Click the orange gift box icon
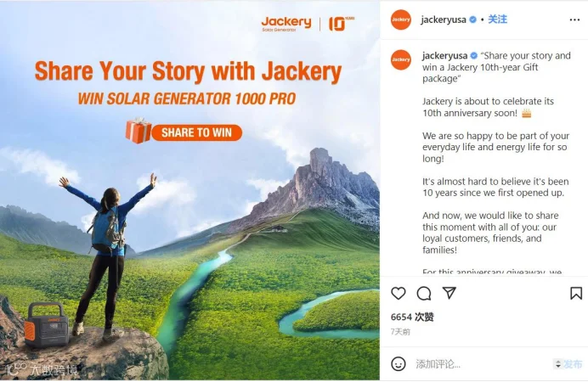588x382 pixels. click(139, 131)
